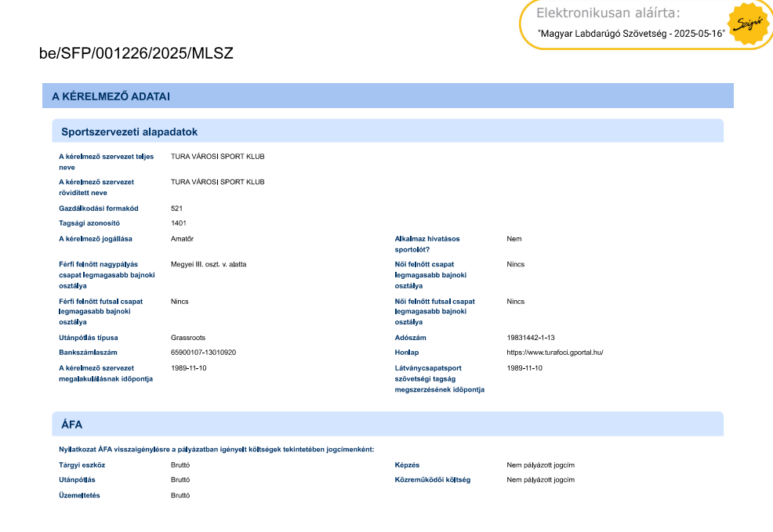Click the 'Üzemeltetés' label

click(x=79, y=495)
